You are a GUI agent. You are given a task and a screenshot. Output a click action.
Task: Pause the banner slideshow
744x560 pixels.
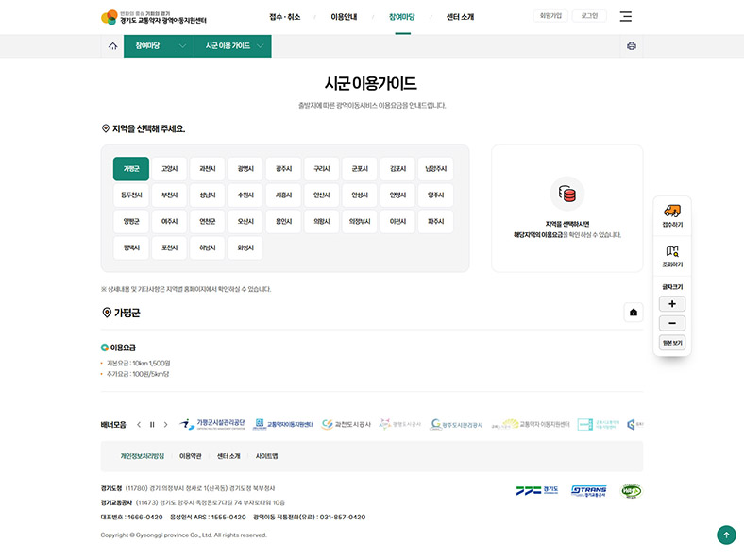(152, 425)
